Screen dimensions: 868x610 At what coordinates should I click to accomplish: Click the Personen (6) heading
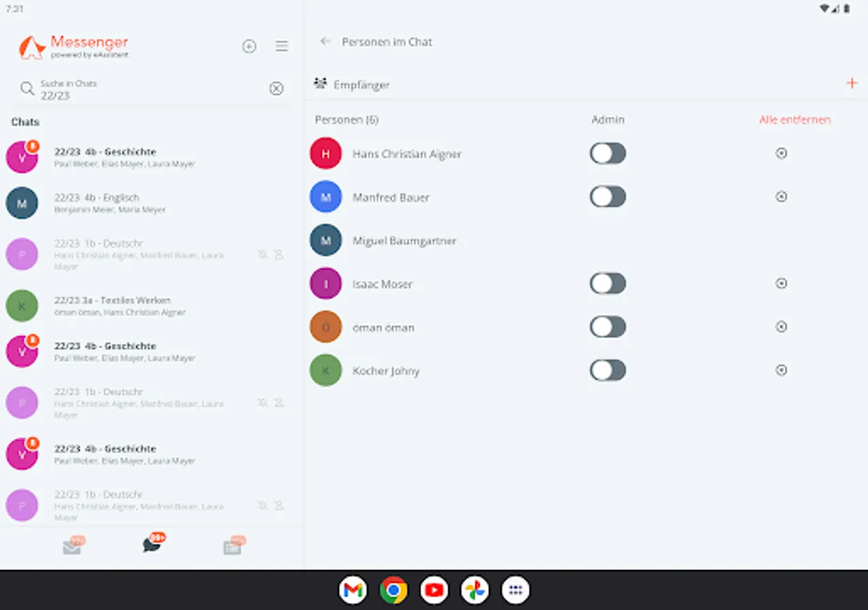coord(347,120)
